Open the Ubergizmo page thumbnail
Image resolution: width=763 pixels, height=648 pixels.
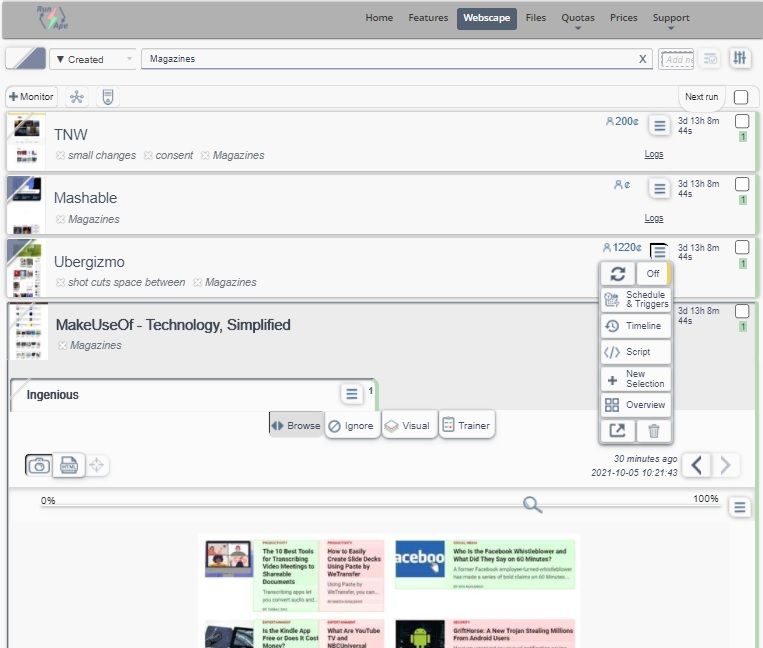pos(26,268)
